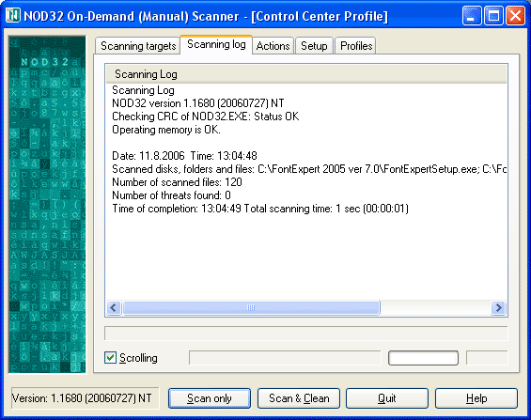Maximize the NOD32 scanner window

493,16
